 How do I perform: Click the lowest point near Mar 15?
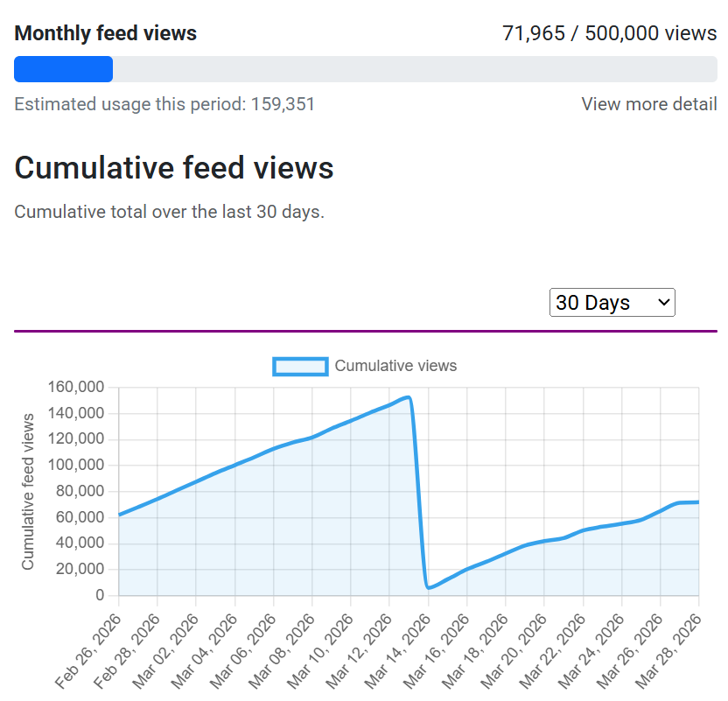coord(426,585)
